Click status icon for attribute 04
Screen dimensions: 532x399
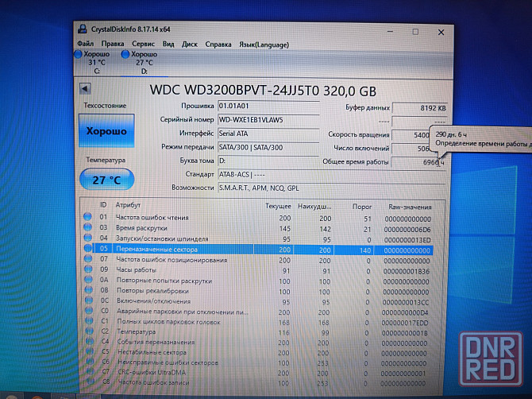coord(88,238)
